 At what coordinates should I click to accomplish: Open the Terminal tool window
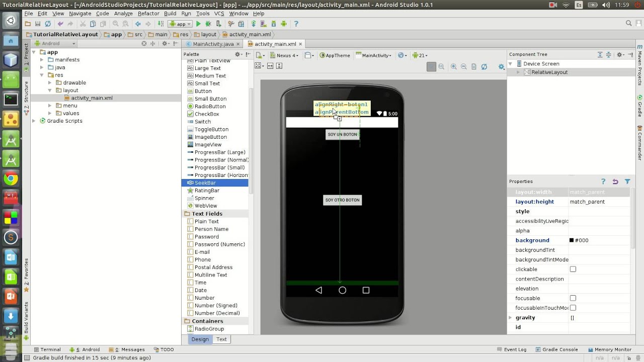(x=47, y=349)
